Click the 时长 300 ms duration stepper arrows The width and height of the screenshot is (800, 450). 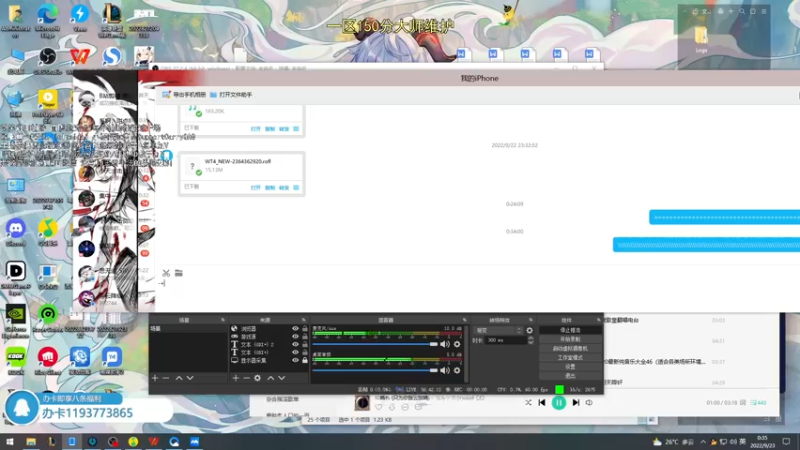(x=530, y=340)
